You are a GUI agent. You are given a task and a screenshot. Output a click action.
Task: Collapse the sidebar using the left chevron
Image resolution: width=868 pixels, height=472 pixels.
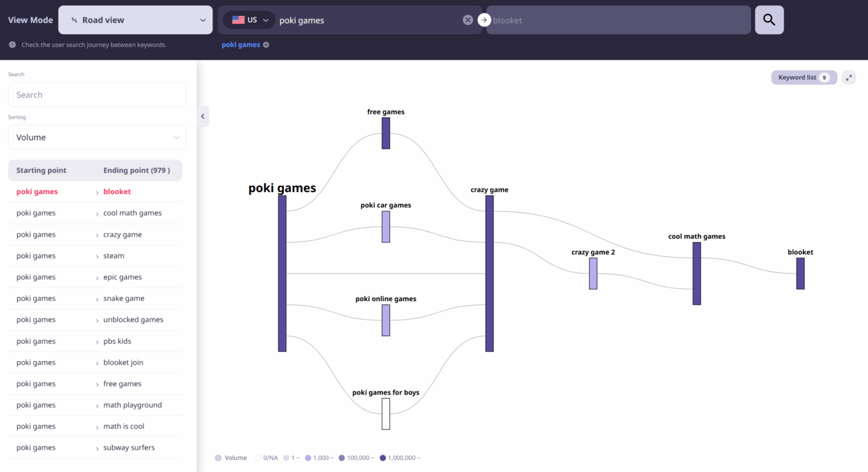tap(202, 116)
